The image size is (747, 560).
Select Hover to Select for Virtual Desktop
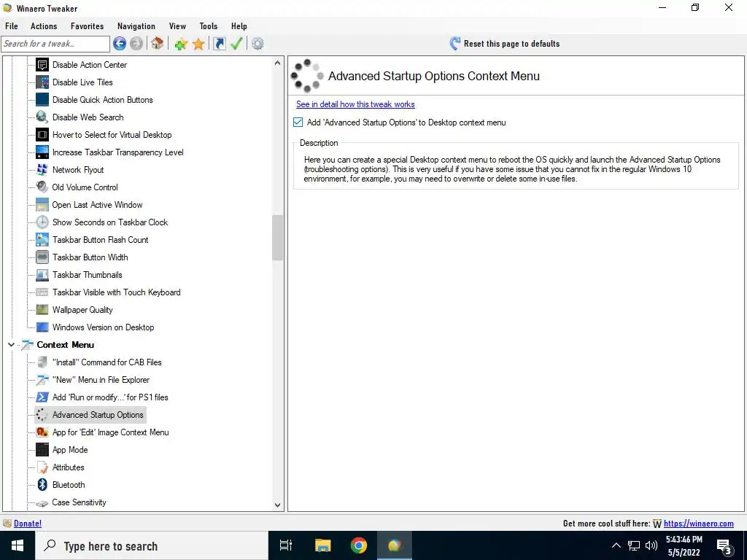[x=112, y=135]
